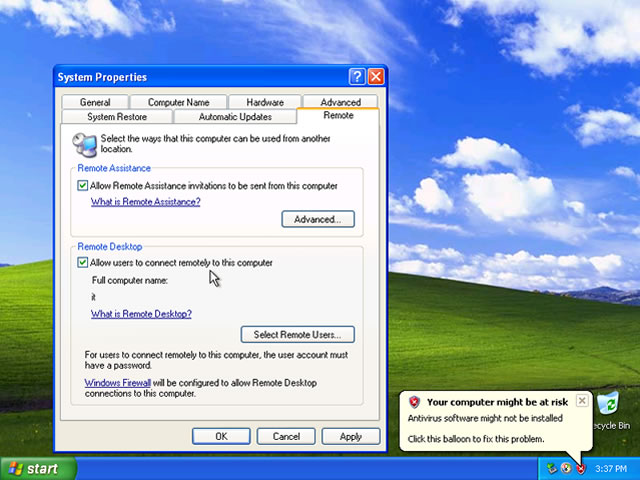Dismiss the security balloon with its X
Viewport: 640px width, 480px height.
[x=582, y=401]
